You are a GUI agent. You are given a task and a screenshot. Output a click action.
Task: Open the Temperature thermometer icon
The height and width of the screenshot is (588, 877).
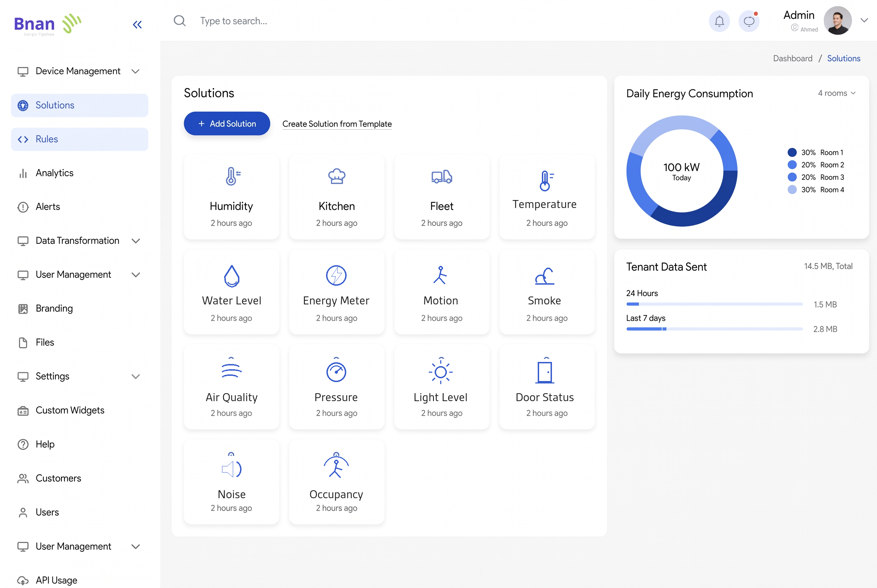[x=546, y=181]
